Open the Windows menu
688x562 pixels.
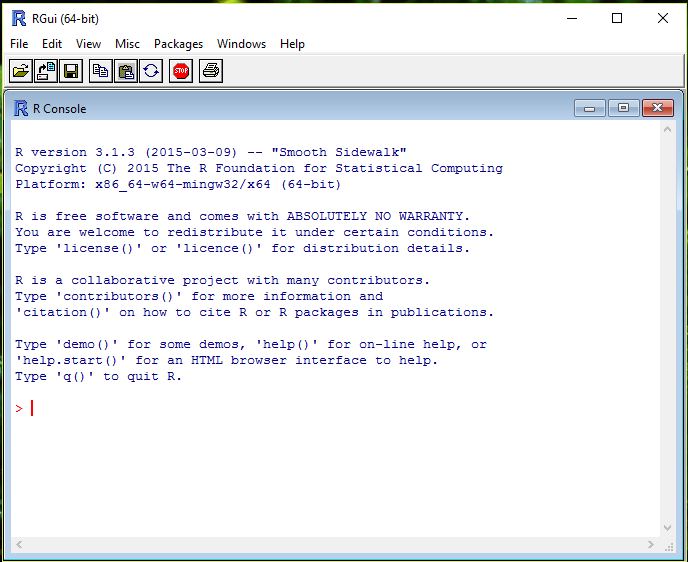(x=241, y=44)
